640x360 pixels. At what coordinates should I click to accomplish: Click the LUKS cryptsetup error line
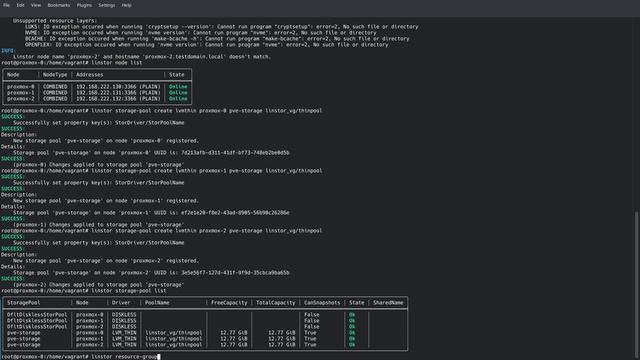222,27
